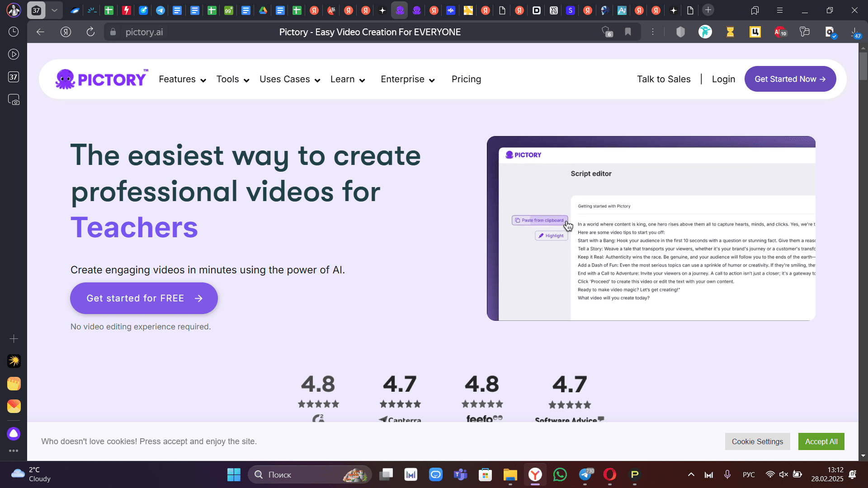This screenshot has height=488, width=868.
Task: Click Get started for FREE button
Action: pos(144,298)
